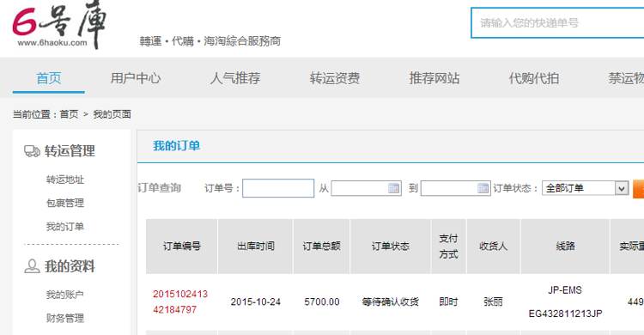Screen dimensions: 644x335
Task: Open 我的订单 in the sidebar
Action: pos(65,227)
